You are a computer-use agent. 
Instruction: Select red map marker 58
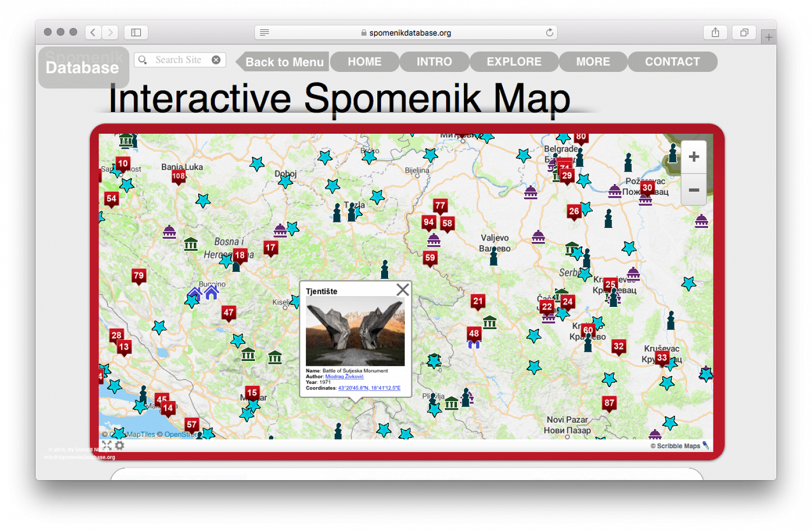pyautogui.click(x=447, y=224)
